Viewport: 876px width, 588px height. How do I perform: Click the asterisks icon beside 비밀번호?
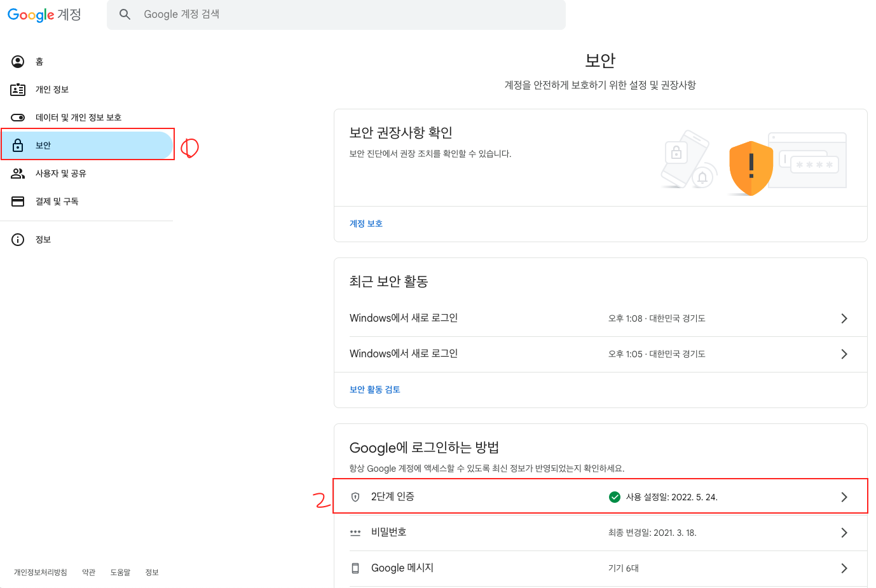click(355, 533)
